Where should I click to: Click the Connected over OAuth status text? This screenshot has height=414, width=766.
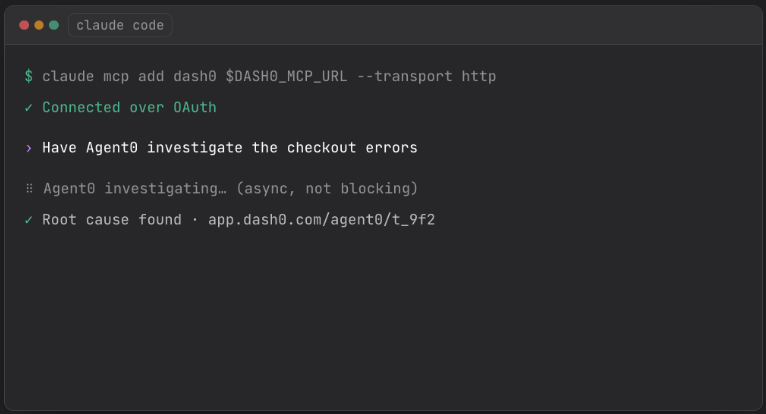[129, 108]
